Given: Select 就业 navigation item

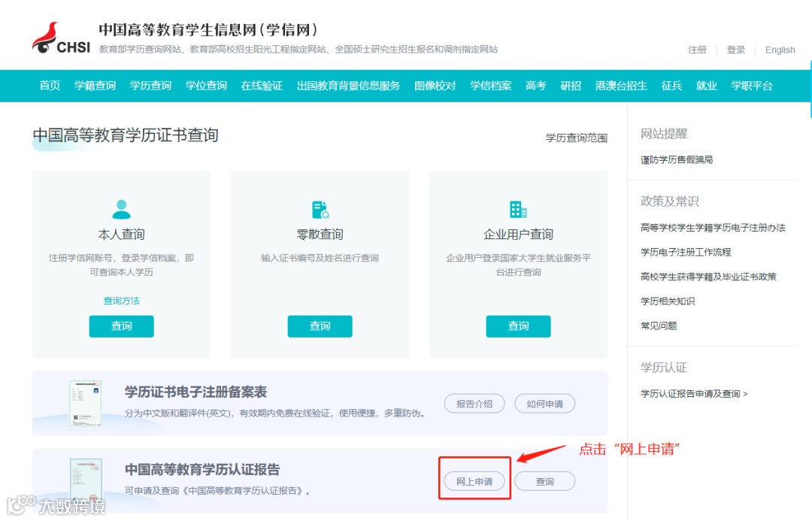Looking at the screenshot, I should click(706, 86).
